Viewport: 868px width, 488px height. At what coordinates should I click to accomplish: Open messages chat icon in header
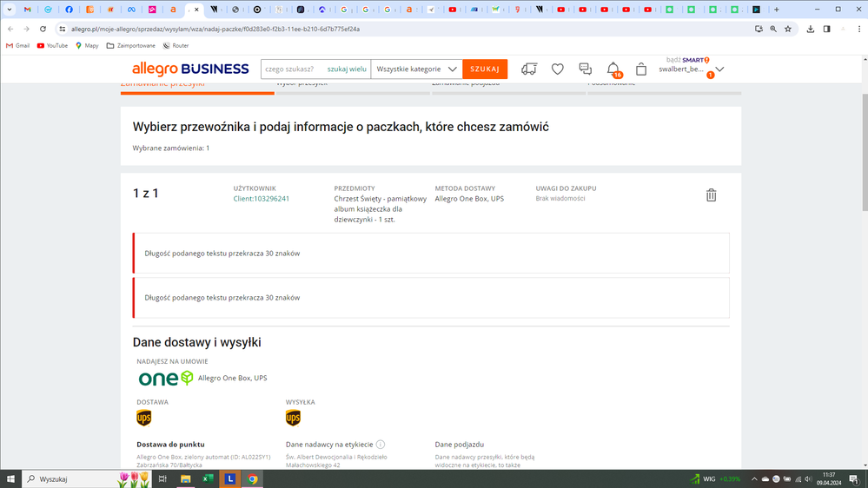pyautogui.click(x=585, y=69)
